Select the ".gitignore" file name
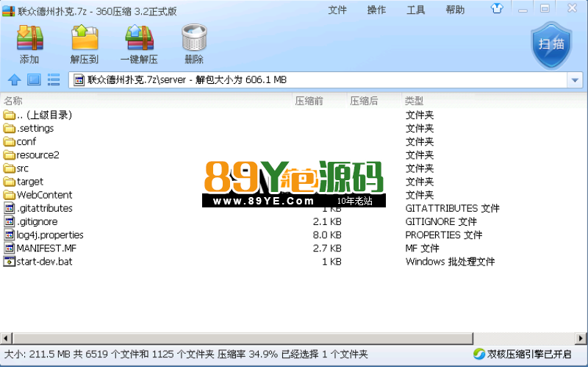Image resolution: width=588 pixels, height=367 pixels. (37, 222)
